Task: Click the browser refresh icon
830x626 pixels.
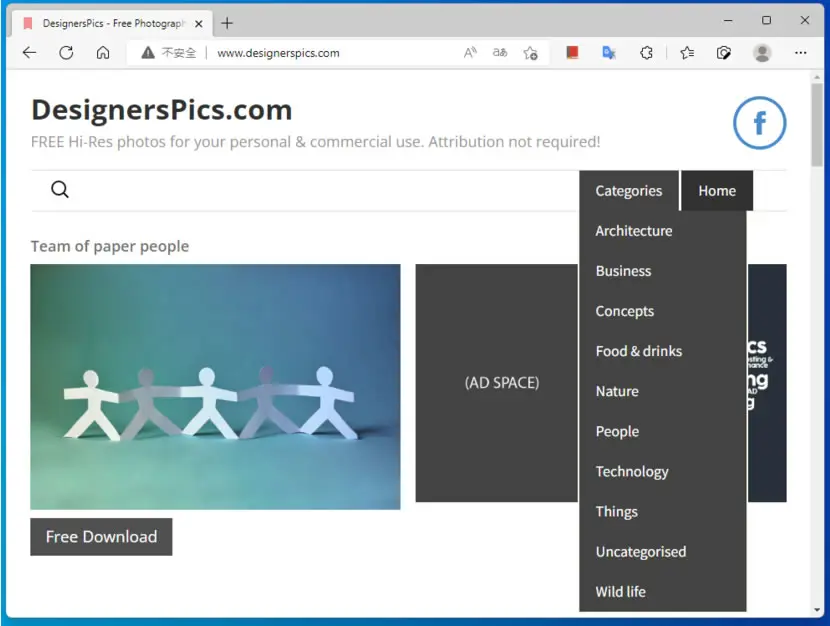Action: [x=66, y=53]
